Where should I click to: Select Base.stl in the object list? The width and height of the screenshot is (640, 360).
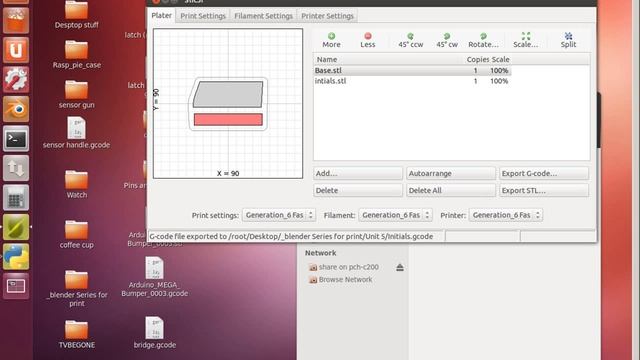coord(412,71)
